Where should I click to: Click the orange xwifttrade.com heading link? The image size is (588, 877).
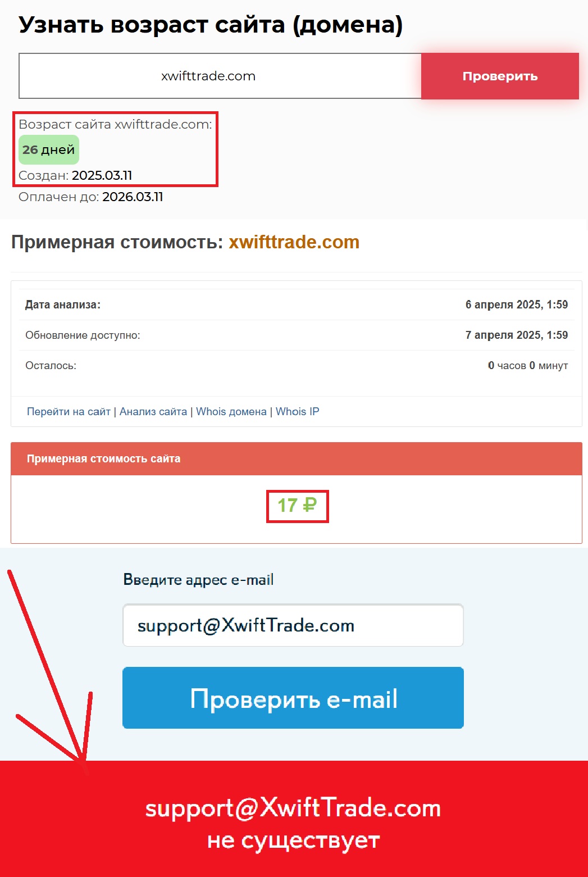point(294,242)
